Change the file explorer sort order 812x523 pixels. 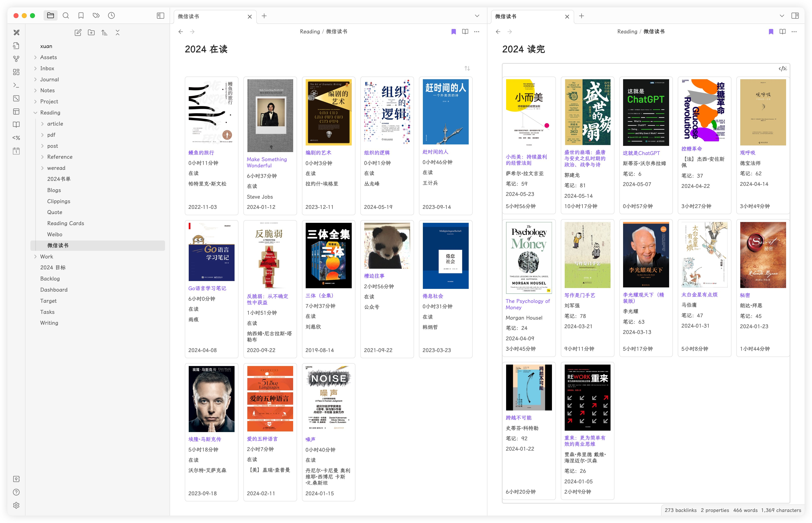tap(104, 33)
